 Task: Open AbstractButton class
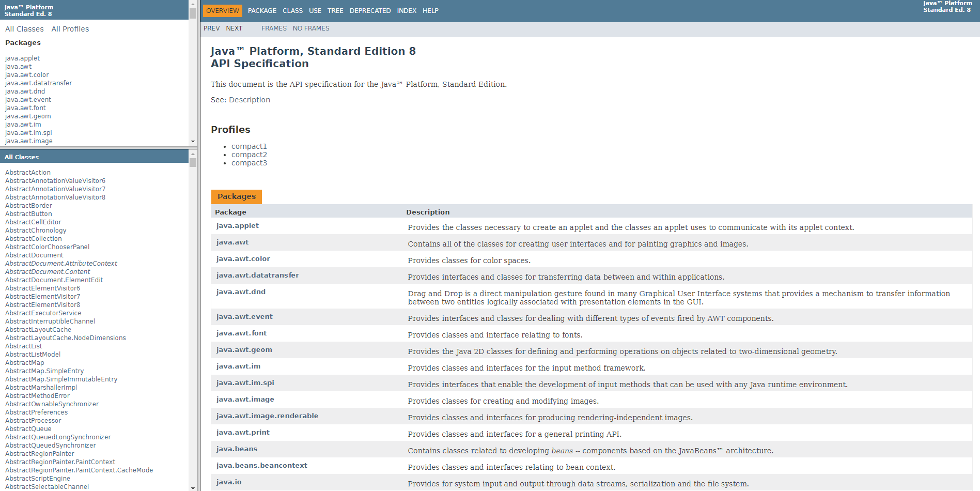click(28, 214)
